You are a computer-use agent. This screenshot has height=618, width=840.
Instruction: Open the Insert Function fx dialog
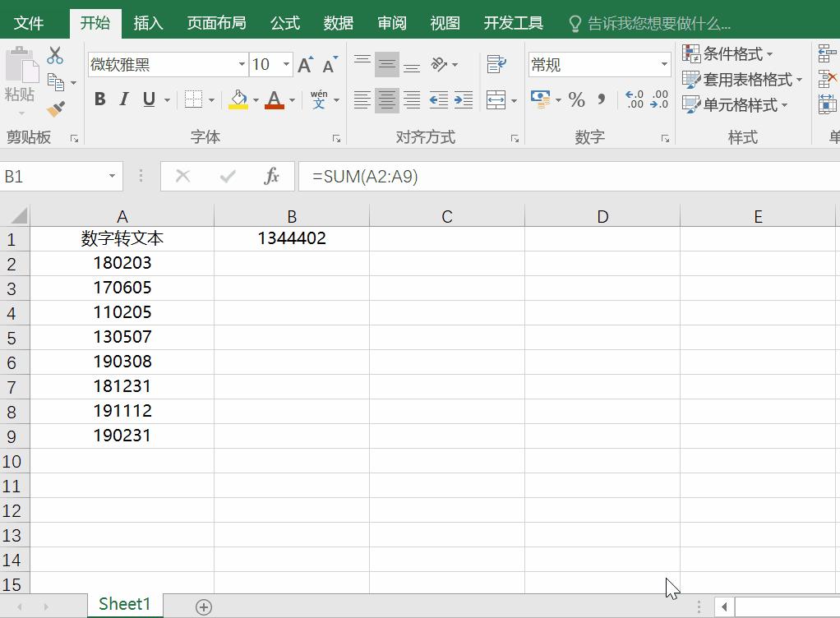(x=271, y=176)
